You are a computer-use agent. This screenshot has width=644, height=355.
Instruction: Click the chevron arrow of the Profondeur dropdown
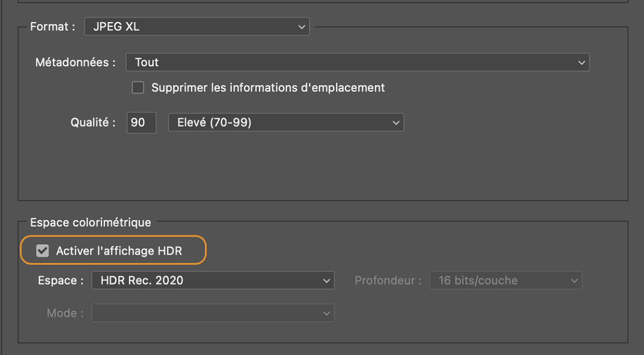tap(574, 281)
